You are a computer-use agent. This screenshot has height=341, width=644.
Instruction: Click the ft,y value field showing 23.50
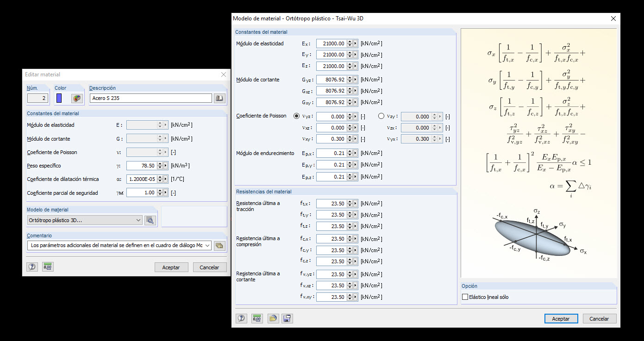[x=331, y=215]
